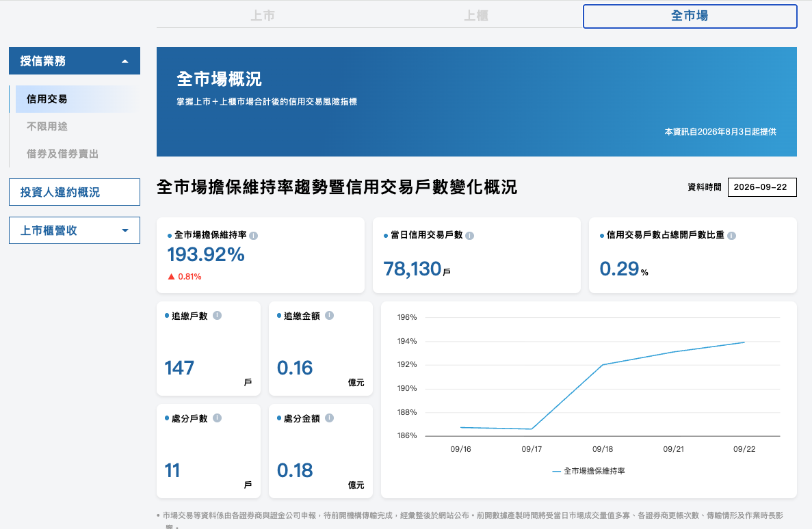Click the 147 margin call accounts value
The image size is (812, 529).
click(x=179, y=368)
